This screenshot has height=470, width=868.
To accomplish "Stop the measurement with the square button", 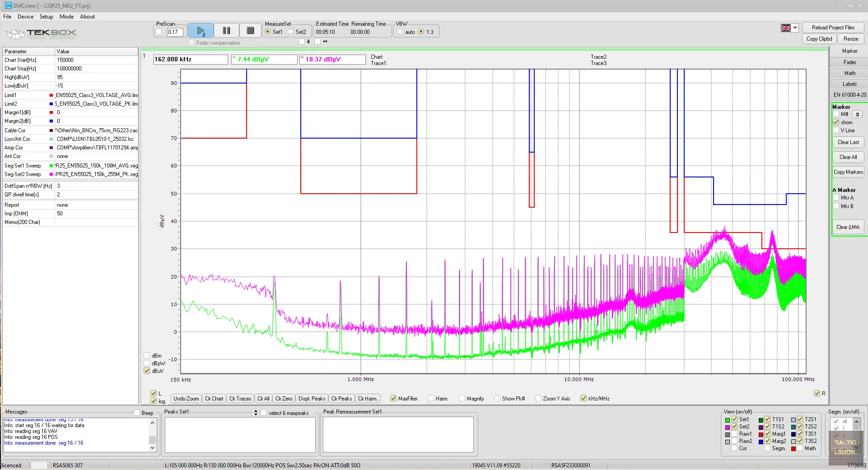I will [250, 31].
